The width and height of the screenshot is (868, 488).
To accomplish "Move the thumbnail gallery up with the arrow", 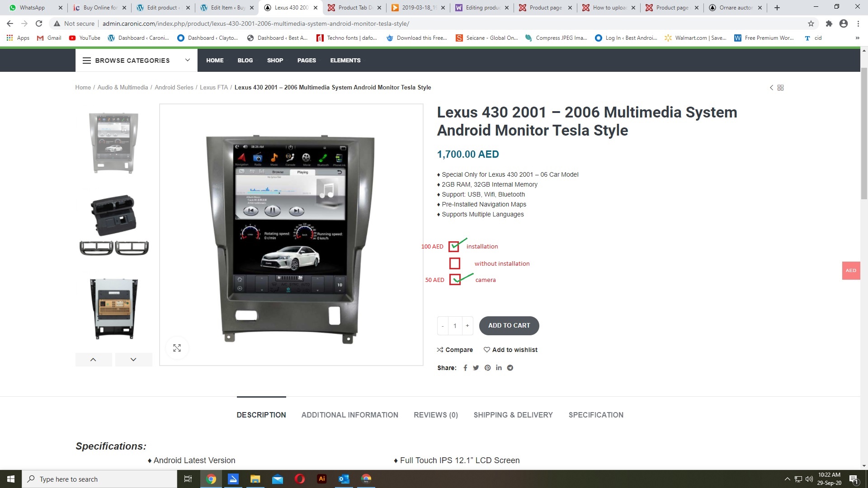I will click(93, 360).
